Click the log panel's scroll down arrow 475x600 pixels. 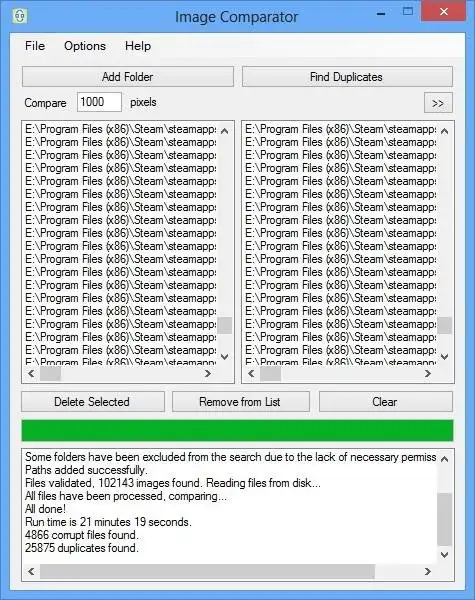(x=444, y=554)
